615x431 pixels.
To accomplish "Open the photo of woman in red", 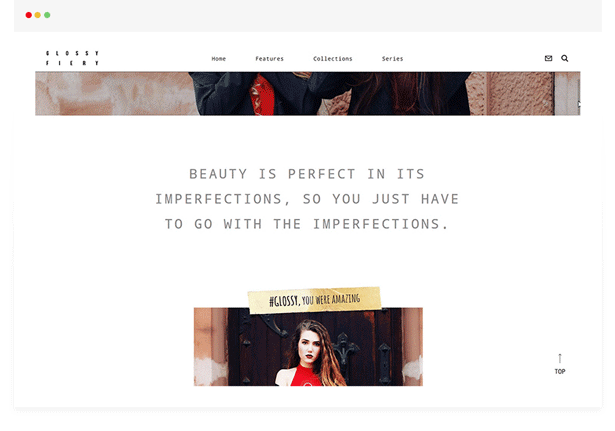I will pos(308,347).
